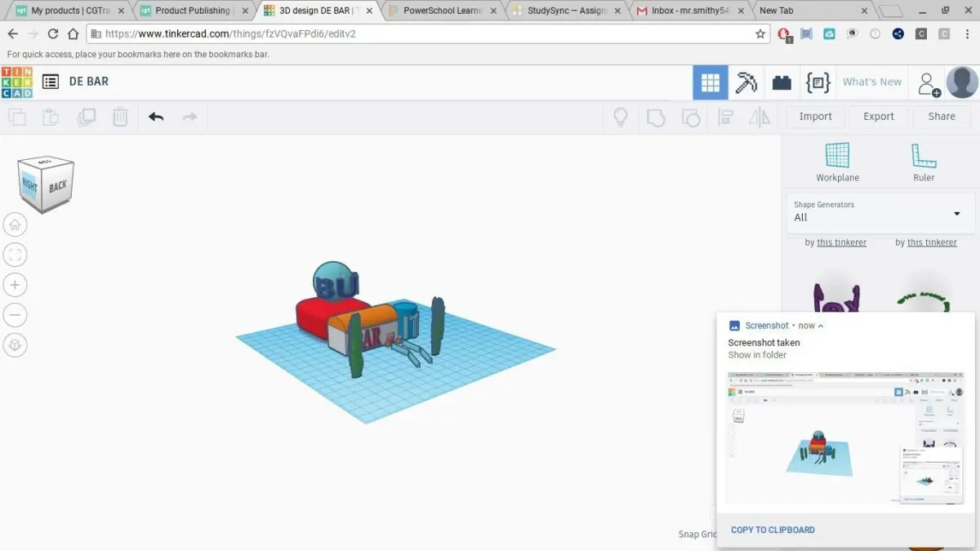Open screenshot preview thumbnail in notification
The height and width of the screenshot is (551, 980).
pyautogui.click(x=844, y=438)
